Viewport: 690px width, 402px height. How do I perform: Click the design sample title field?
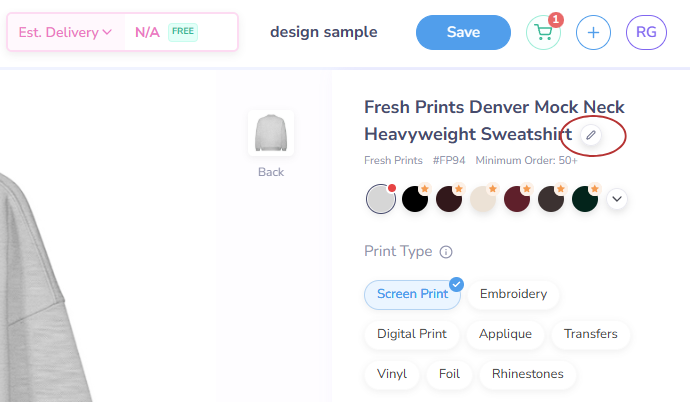pos(324,32)
